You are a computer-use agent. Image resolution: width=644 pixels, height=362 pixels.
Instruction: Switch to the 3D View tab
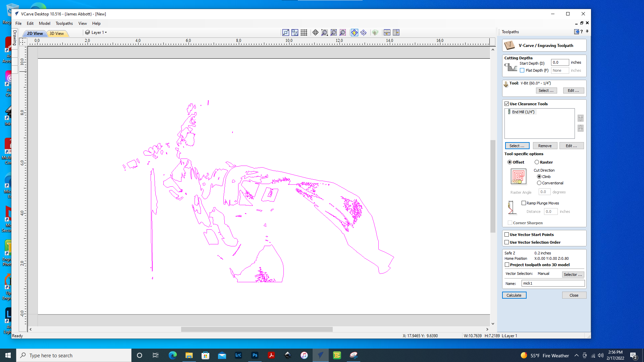pyautogui.click(x=57, y=34)
